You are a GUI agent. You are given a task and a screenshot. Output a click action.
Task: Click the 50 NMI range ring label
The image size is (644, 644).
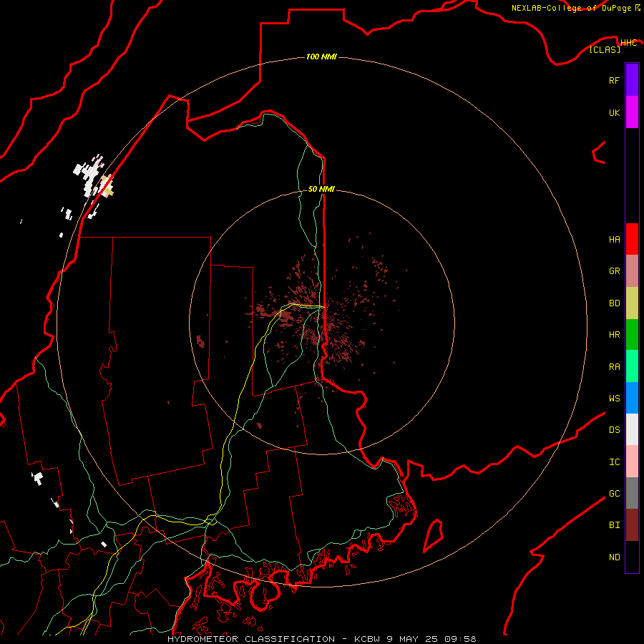(x=321, y=189)
